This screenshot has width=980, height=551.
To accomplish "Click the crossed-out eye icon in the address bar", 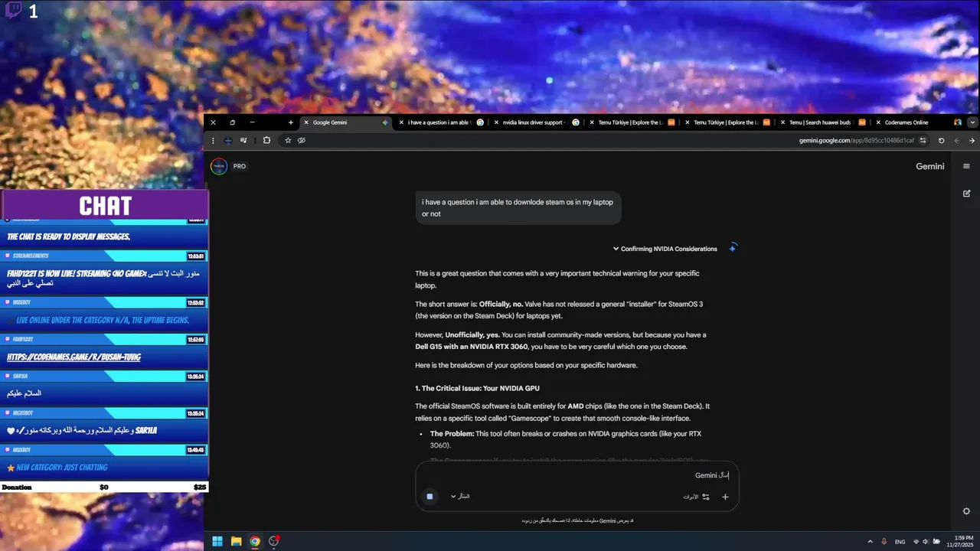I will tap(302, 141).
